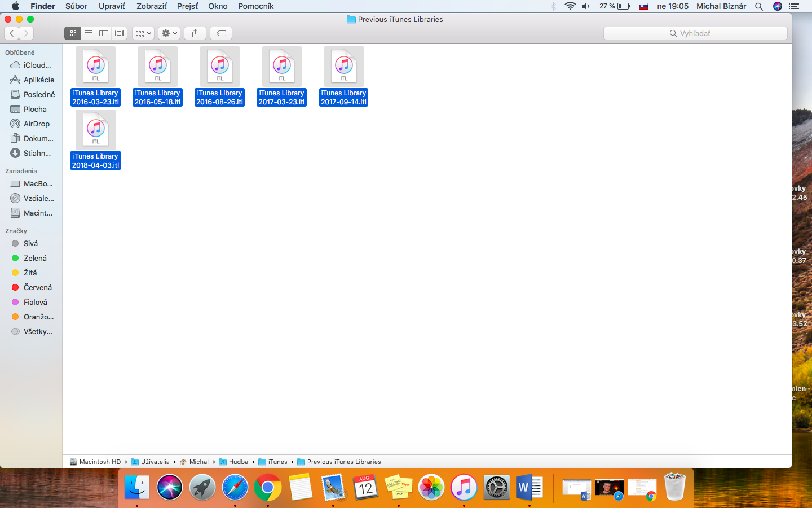Open iTunes from the Dock
Image resolution: width=812 pixels, height=508 pixels.
pyautogui.click(x=464, y=487)
